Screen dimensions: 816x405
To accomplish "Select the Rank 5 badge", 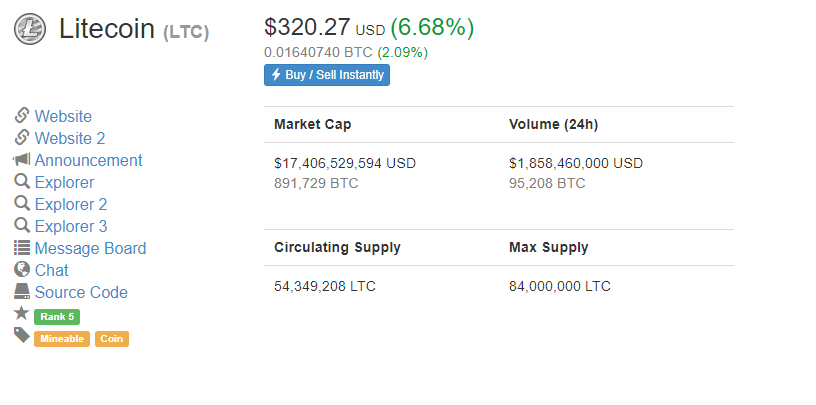I will pyautogui.click(x=57, y=317).
